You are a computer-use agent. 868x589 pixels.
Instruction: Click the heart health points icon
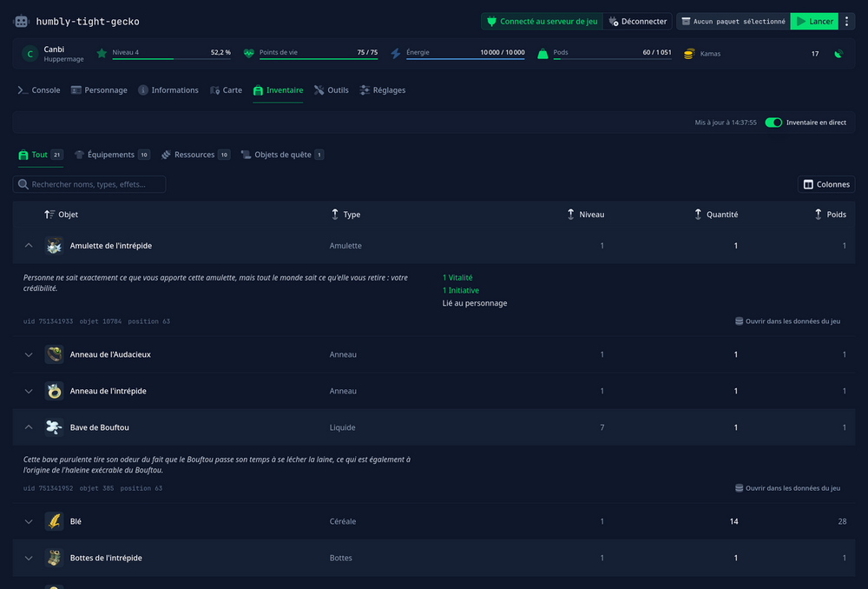click(248, 53)
